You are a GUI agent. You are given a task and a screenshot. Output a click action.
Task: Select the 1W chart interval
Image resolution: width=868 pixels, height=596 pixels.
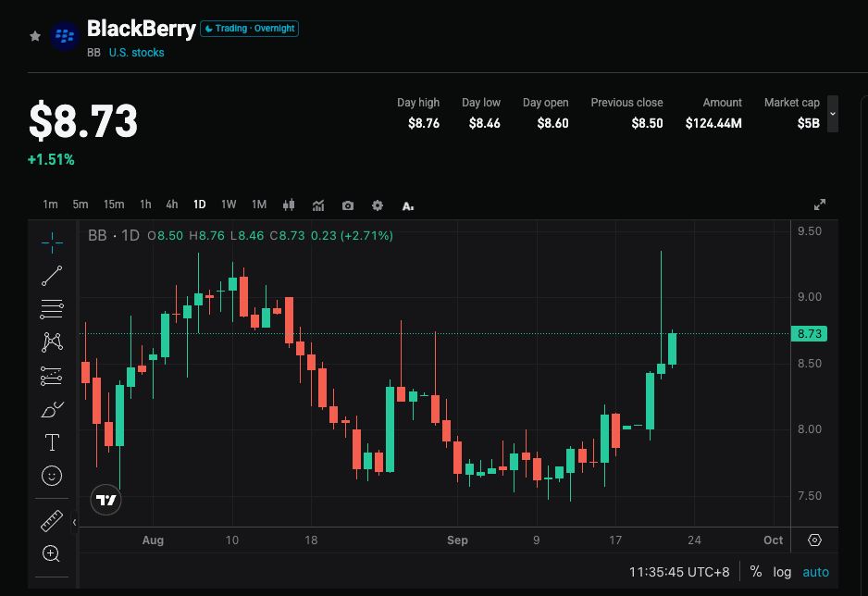tap(229, 205)
